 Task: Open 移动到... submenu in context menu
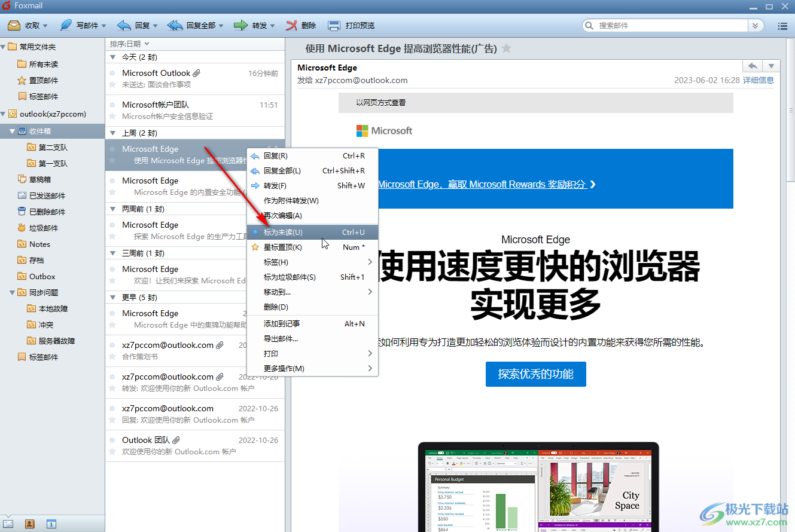pyautogui.click(x=312, y=292)
